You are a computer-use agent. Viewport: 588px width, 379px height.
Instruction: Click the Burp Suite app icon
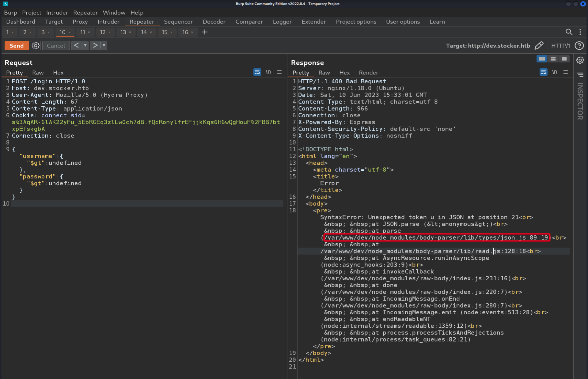(x=6, y=4)
